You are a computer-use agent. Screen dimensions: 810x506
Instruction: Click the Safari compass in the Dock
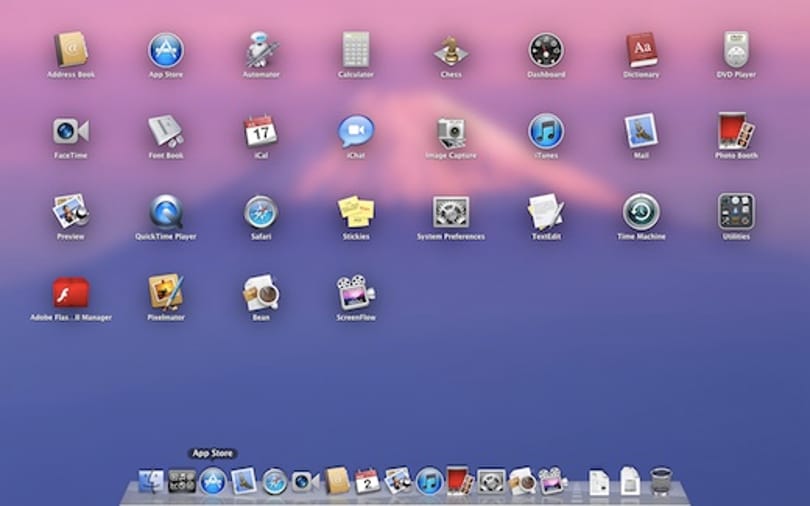[x=274, y=481]
